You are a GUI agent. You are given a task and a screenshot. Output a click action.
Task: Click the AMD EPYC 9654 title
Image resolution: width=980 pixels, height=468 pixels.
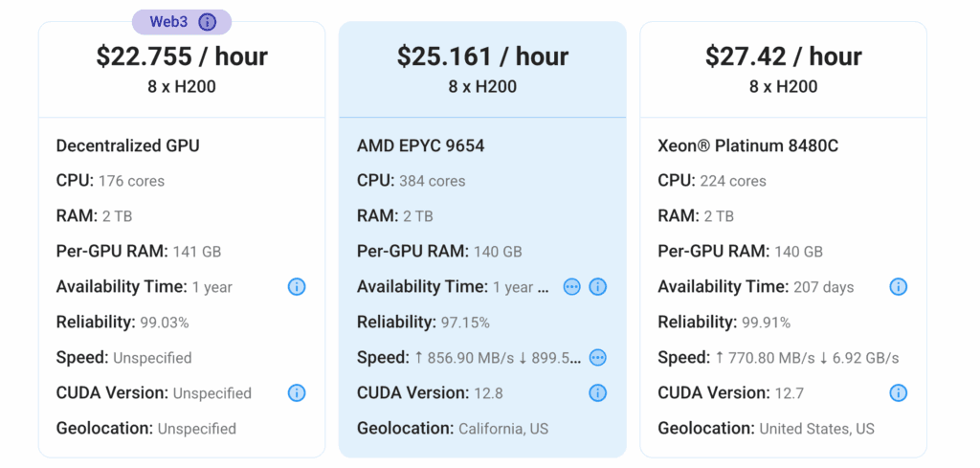point(421,145)
